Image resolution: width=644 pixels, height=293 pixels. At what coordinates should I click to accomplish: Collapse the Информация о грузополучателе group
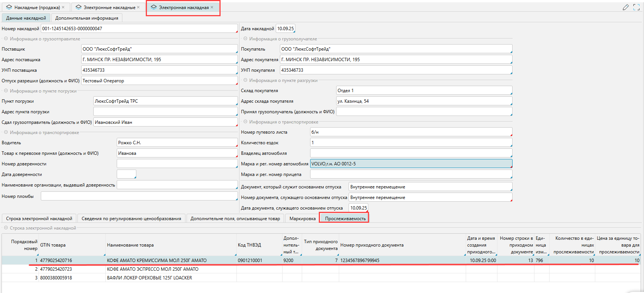coord(245,39)
